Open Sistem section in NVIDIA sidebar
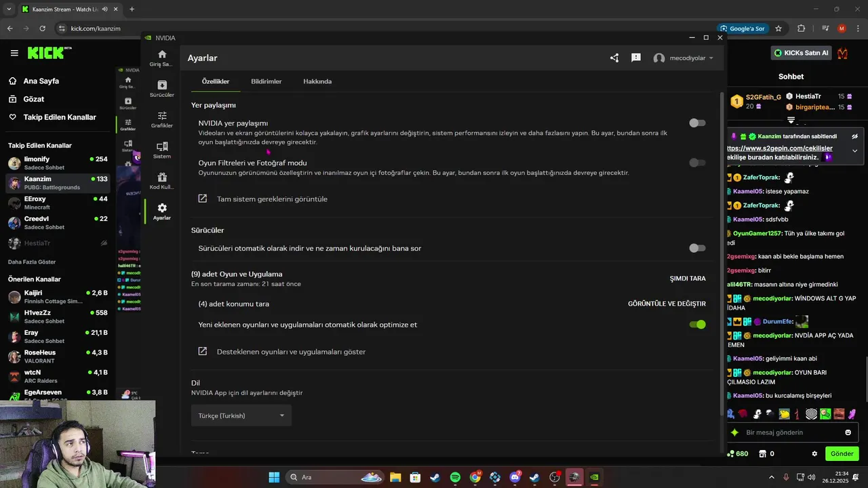 coord(162,150)
